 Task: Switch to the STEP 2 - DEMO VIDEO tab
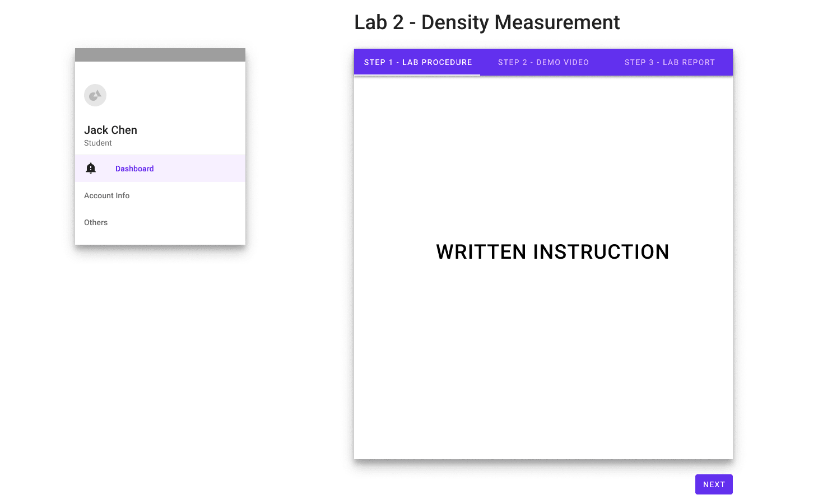[x=543, y=62]
